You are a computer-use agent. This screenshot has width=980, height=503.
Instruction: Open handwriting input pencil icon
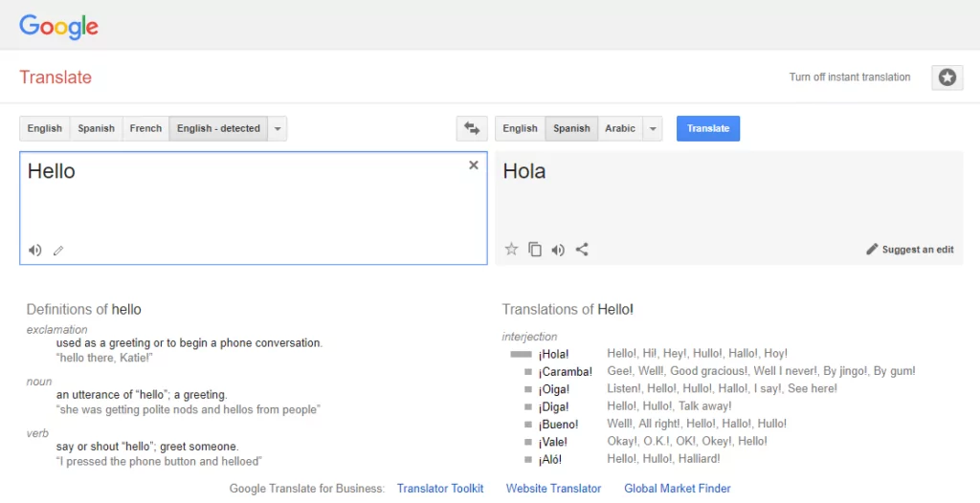[x=58, y=251]
